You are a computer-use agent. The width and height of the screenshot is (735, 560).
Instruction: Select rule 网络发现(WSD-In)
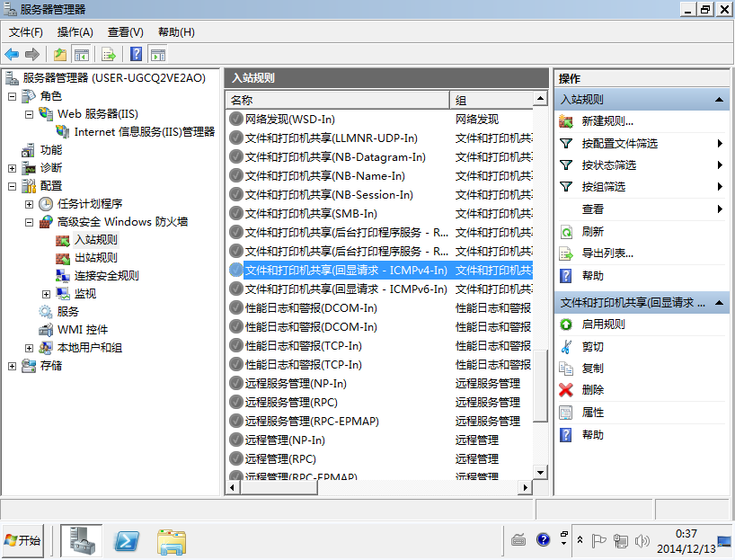289,120
